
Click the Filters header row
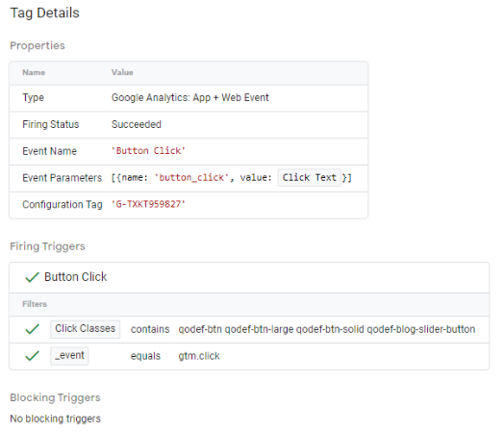tap(249, 304)
